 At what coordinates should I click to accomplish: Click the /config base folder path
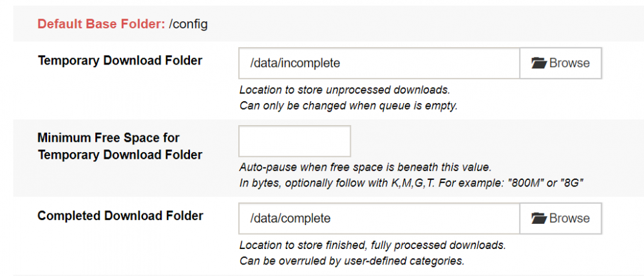(x=188, y=25)
